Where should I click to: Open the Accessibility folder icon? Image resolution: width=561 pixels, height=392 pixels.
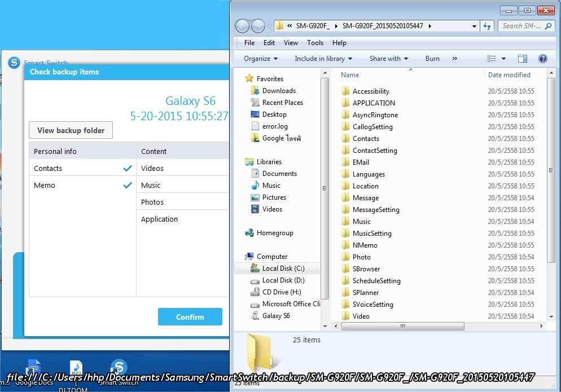[x=345, y=91]
